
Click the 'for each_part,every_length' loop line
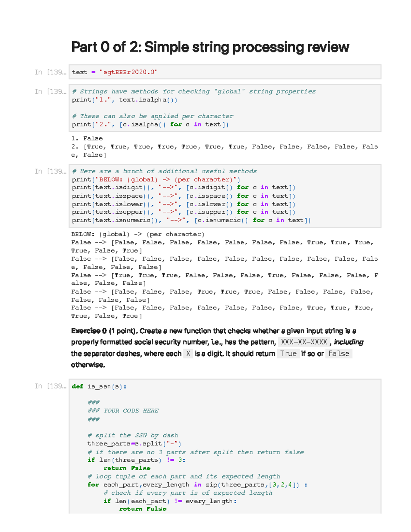(x=197, y=485)
